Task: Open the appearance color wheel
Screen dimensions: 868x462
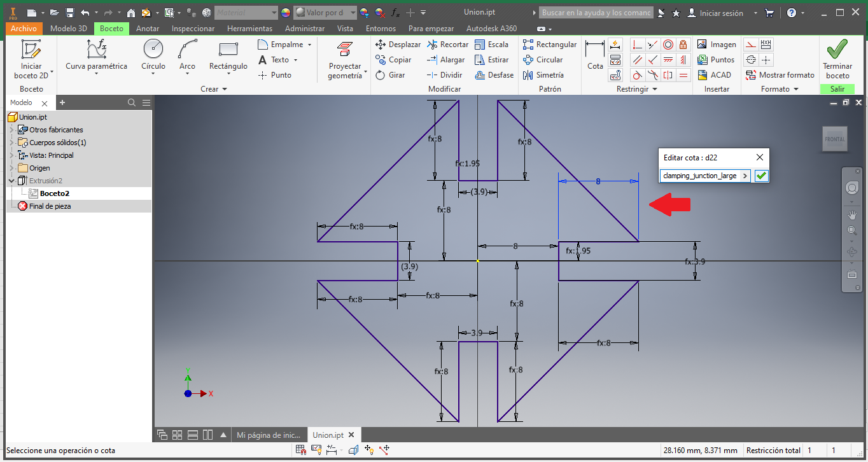Action: coord(286,13)
